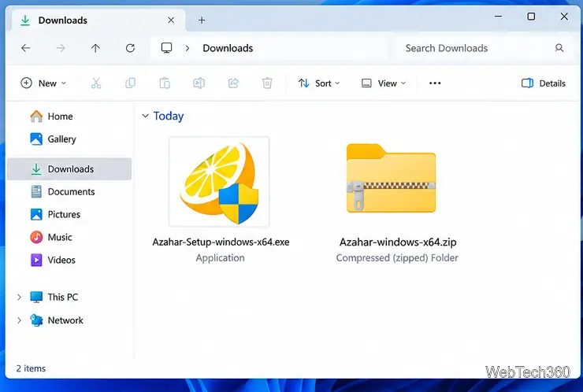Viewport: 583px width, 392px height.
Task: Open the New item dropdown
Action: pos(43,83)
